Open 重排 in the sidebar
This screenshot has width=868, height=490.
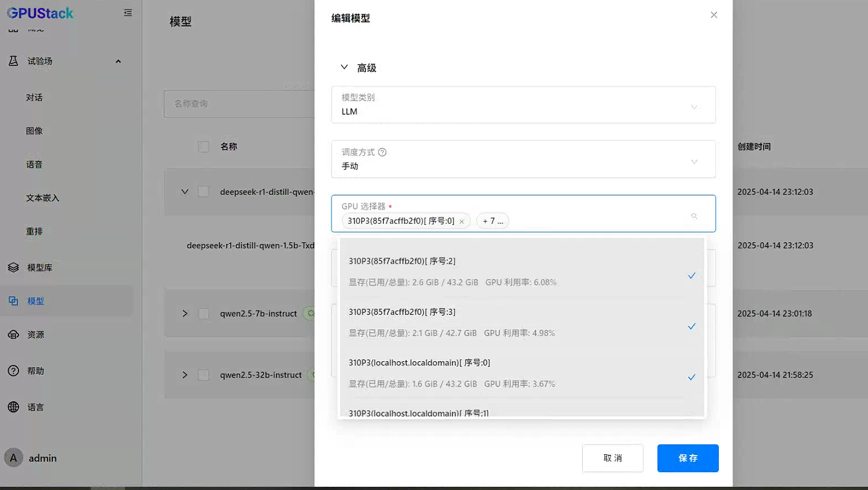[34, 231]
